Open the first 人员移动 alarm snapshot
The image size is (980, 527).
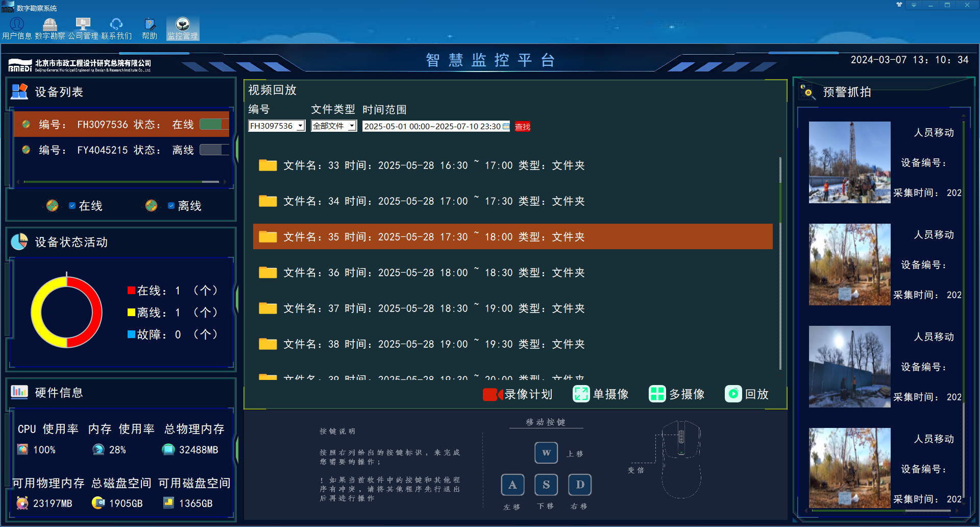(849, 162)
